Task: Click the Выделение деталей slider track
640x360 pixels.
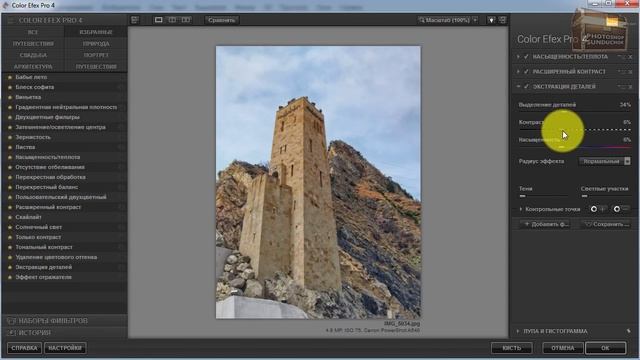Action: [575, 112]
